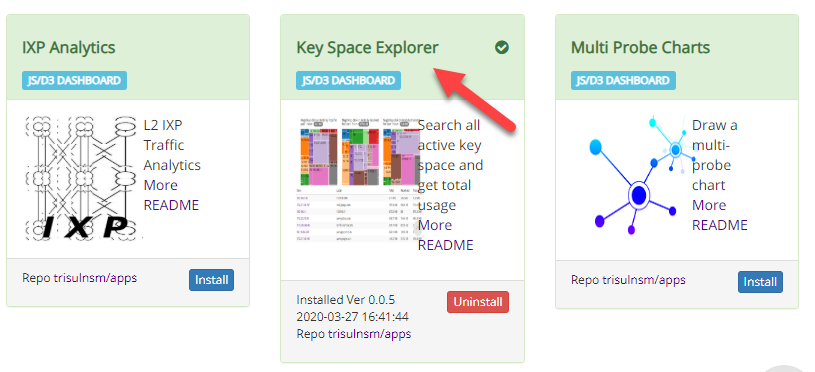The width and height of the screenshot is (815, 372).
Task: Click the L2 IXP Traffic Analytics description
Action: (172, 145)
